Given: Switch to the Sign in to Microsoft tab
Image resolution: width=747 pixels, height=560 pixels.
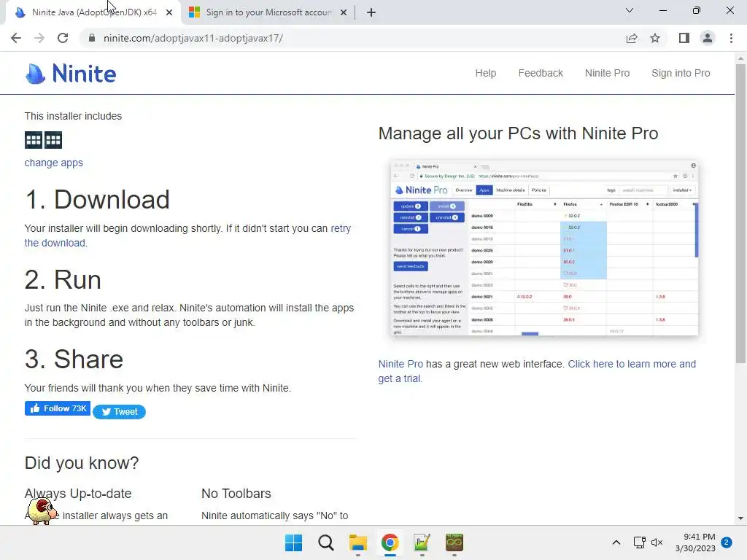Looking at the screenshot, I should 268,12.
